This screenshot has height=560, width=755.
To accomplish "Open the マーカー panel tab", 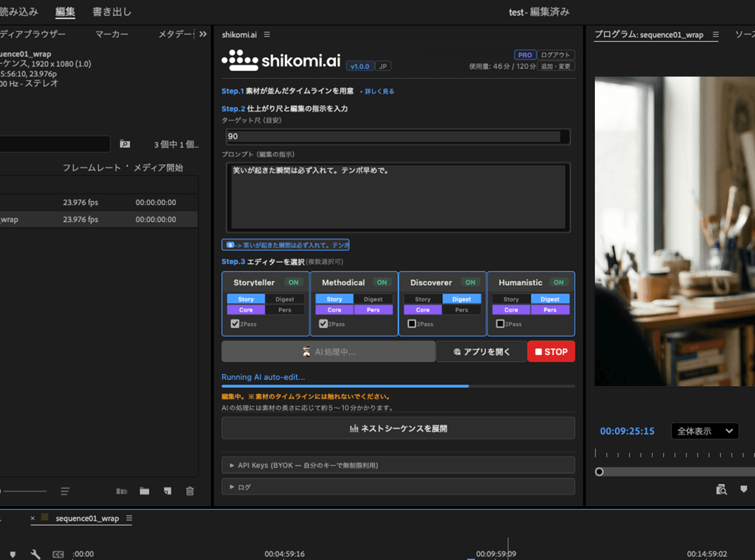I will pos(112,34).
